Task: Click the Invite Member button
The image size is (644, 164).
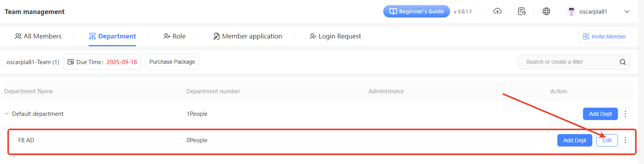Action: tap(604, 37)
